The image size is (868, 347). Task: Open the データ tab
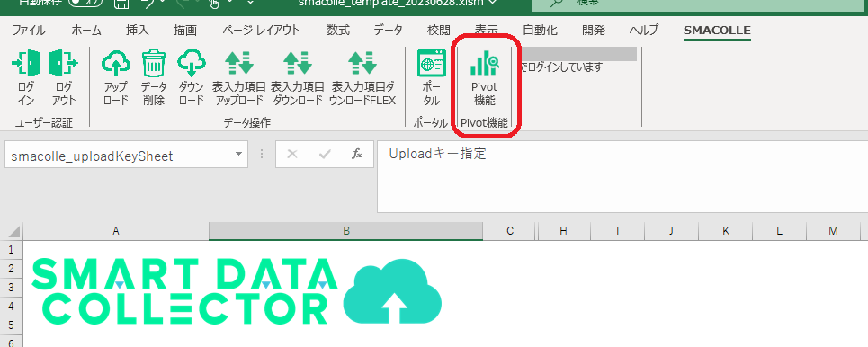pyautogui.click(x=388, y=31)
